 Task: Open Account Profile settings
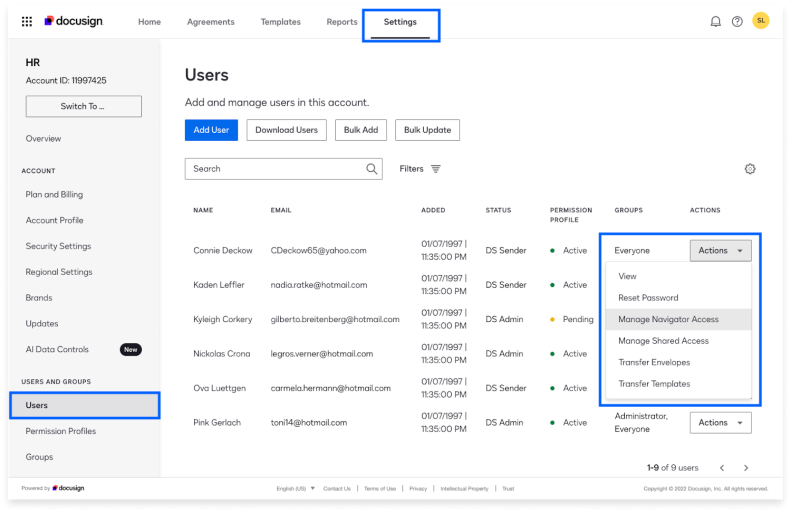[54, 220]
